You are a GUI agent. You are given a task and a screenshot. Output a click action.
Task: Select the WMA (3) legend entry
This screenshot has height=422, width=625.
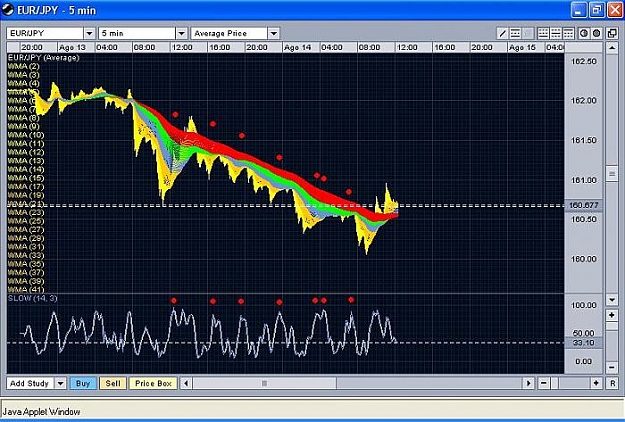click(24, 75)
